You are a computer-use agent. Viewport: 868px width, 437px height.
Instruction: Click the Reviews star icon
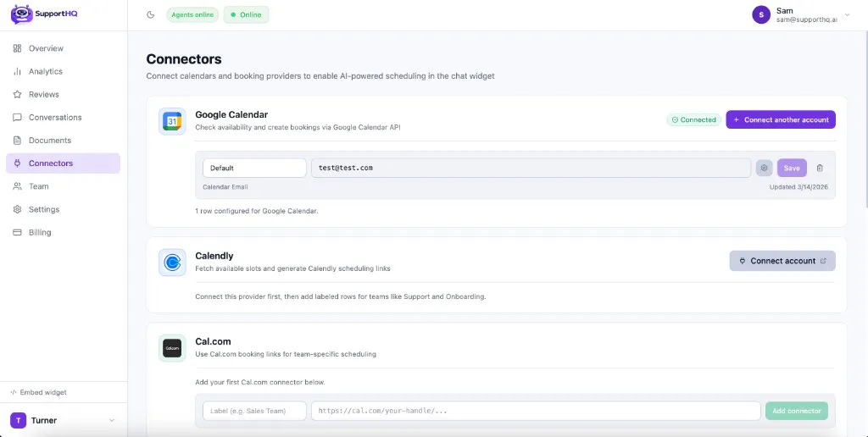17,94
